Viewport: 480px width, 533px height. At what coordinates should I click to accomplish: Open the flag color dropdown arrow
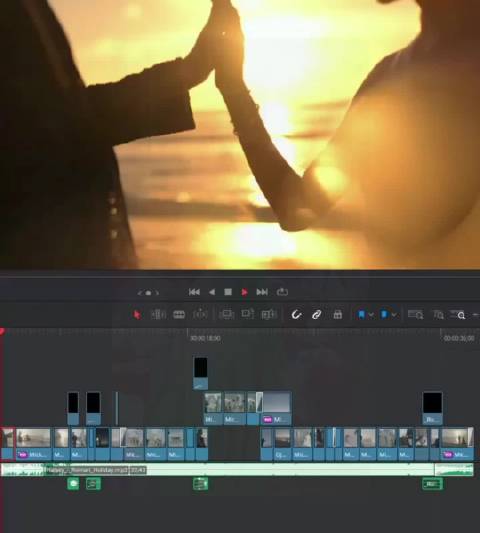[371, 315]
